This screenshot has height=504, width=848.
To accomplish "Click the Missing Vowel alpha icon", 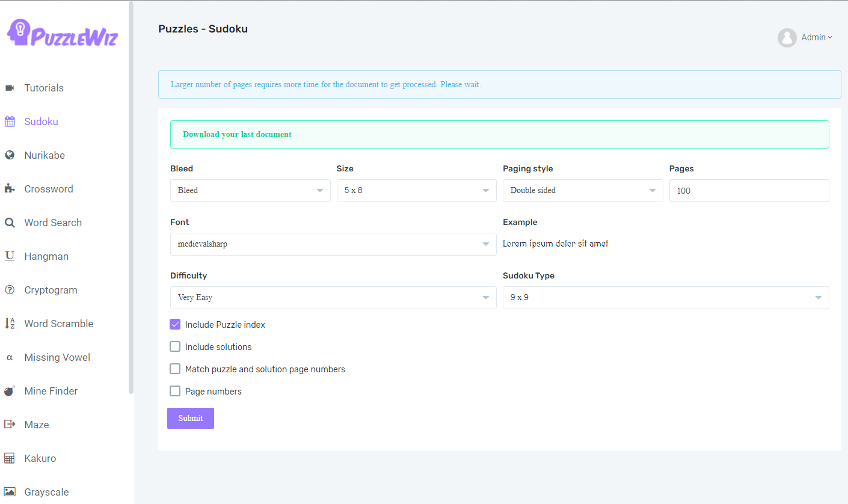I will [10, 357].
